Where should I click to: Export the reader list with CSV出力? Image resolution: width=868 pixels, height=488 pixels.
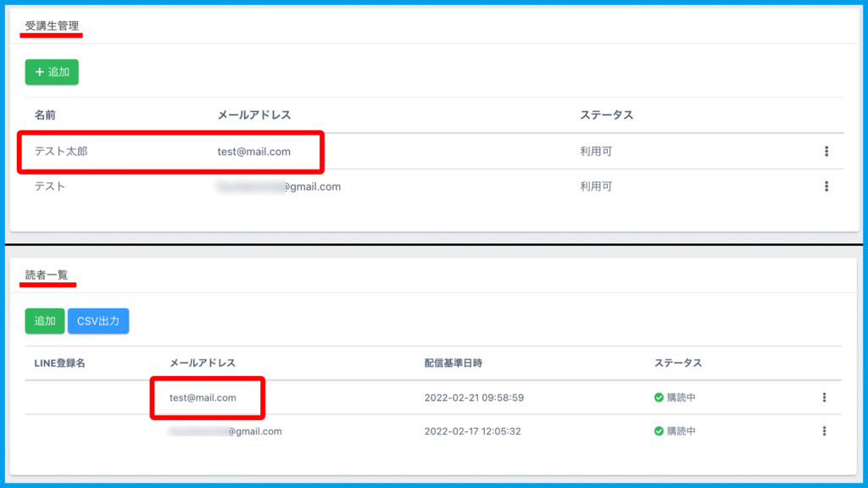[x=98, y=321]
